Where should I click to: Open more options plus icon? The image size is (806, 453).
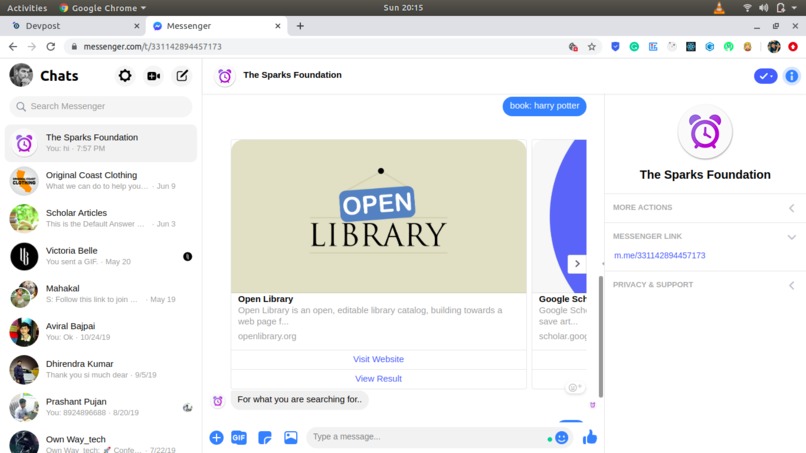coord(216,438)
